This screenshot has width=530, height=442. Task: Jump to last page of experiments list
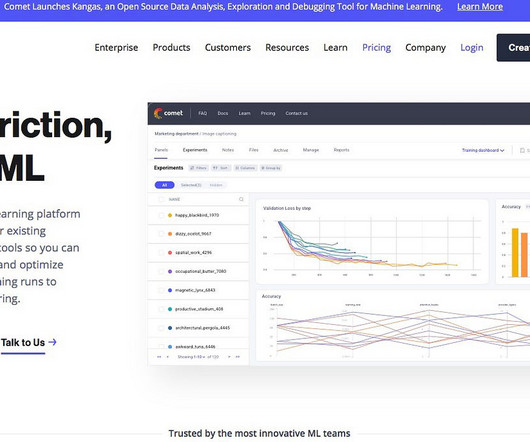coord(238,357)
